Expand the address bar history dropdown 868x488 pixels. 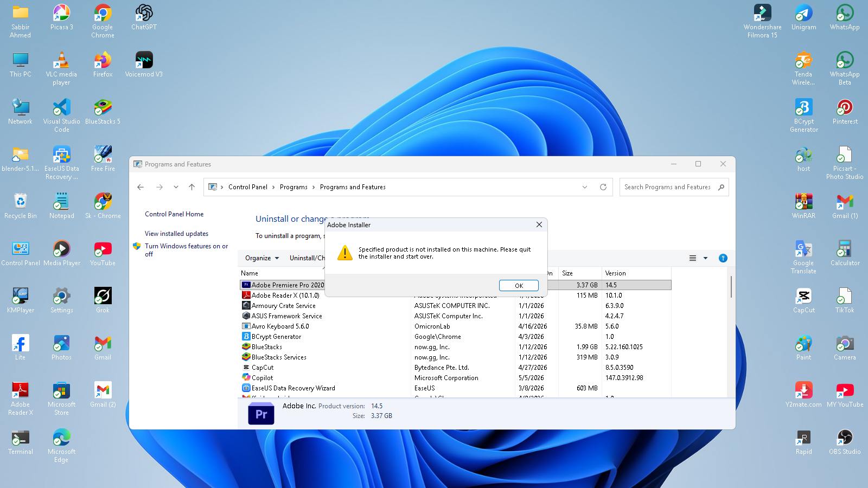(x=585, y=187)
